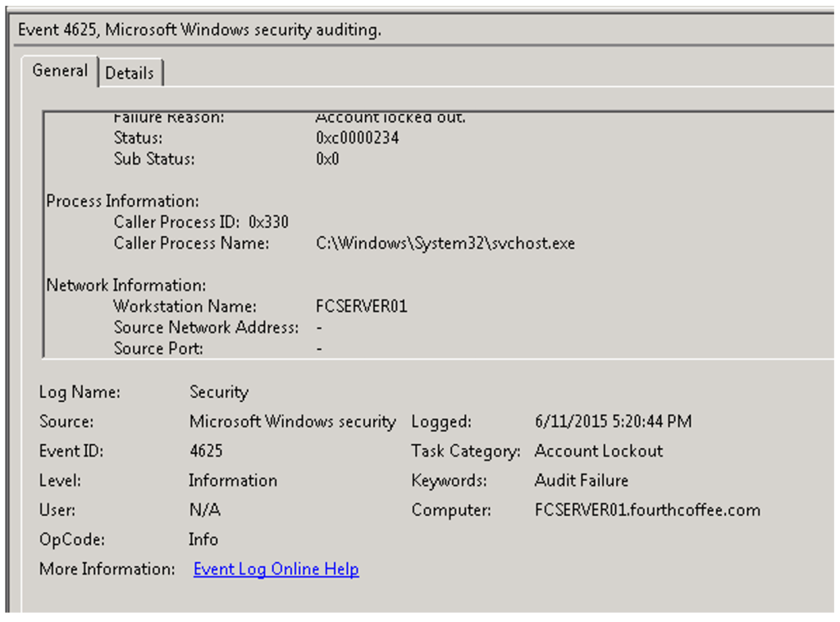Click the Network Information section heading
Viewport: 840px width, 622px height.
[x=126, y=286]
